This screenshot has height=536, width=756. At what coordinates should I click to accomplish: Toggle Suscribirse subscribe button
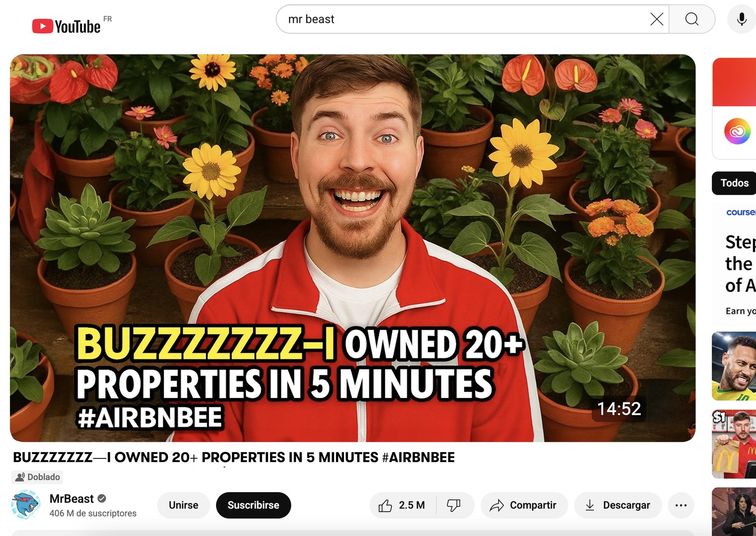click(x=253, y=505)
